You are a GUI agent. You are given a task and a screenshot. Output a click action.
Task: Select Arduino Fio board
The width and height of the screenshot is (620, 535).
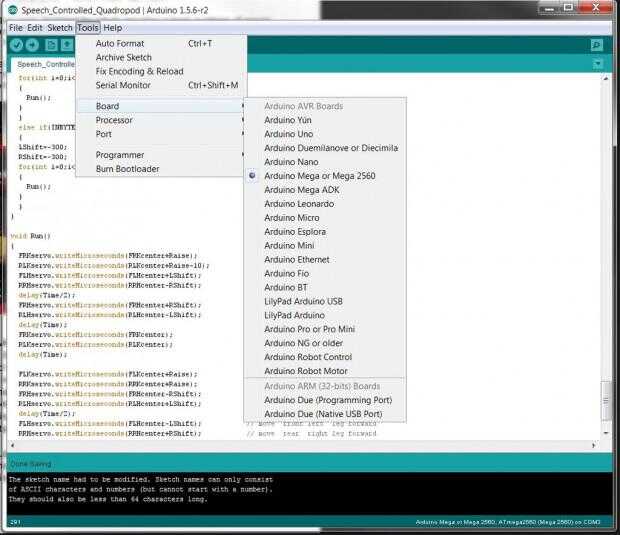point(325,273)
